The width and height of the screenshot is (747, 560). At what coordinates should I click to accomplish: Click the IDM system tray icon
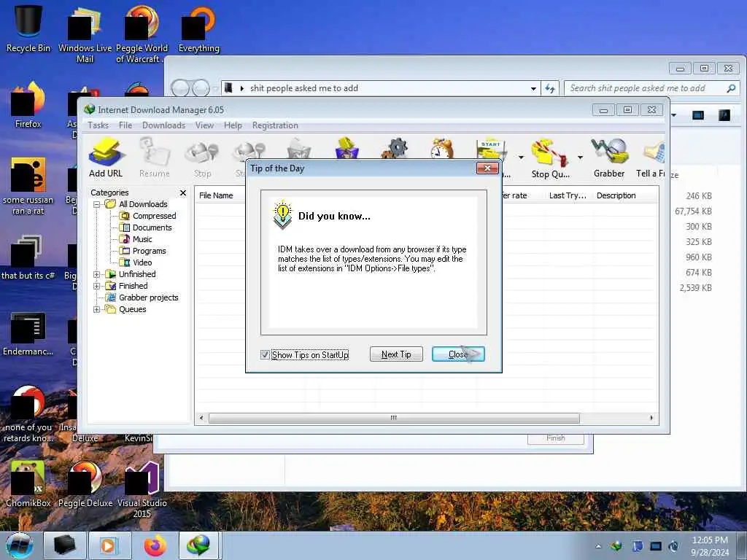617,546
